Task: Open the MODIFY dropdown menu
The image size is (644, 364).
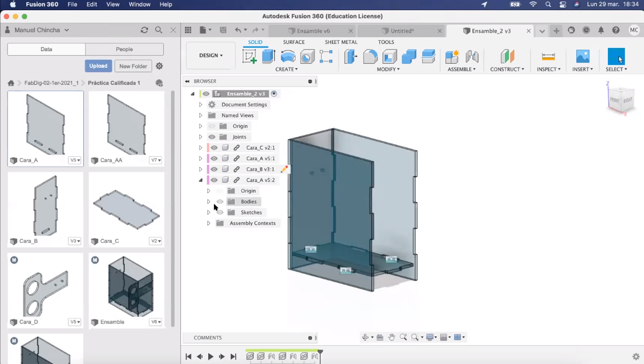Action: click(x=388, y=69)
